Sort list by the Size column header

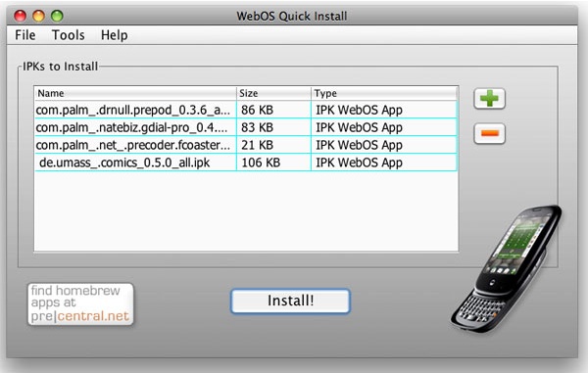coord(273,93)
